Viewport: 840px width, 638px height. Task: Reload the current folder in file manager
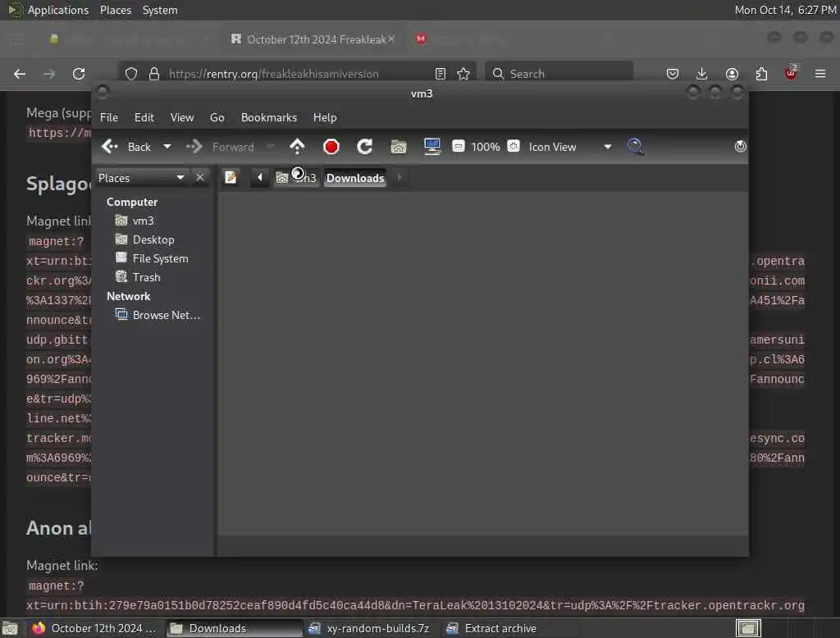[x=365, y=147]
